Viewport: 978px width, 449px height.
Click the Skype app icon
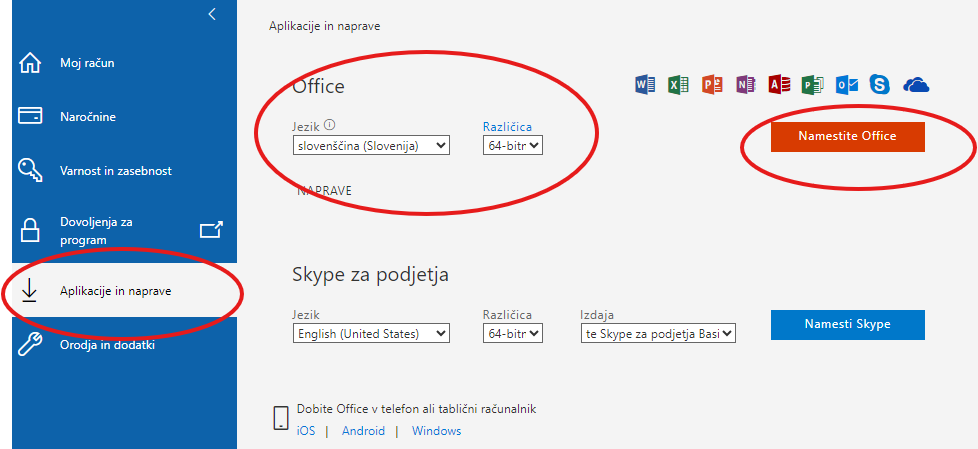coord(879,84)
